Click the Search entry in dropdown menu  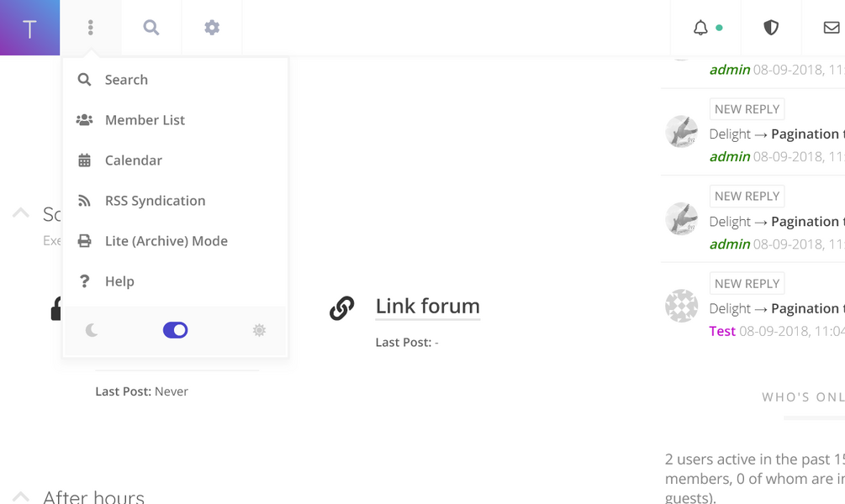tap(126, 80)
